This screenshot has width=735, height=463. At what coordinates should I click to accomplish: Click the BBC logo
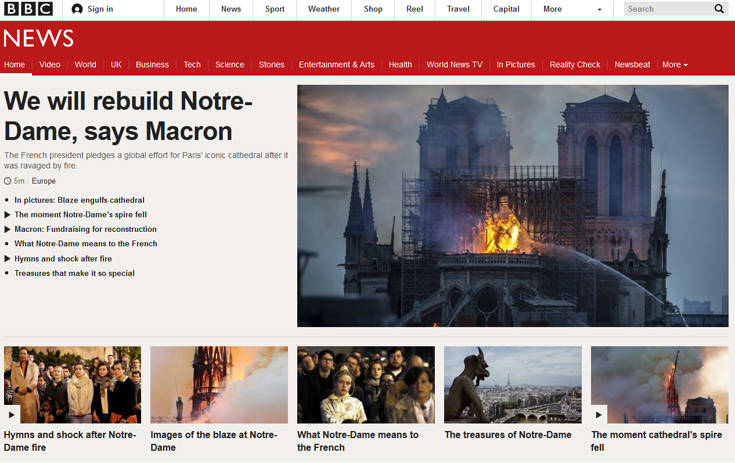tap(28, 9)
